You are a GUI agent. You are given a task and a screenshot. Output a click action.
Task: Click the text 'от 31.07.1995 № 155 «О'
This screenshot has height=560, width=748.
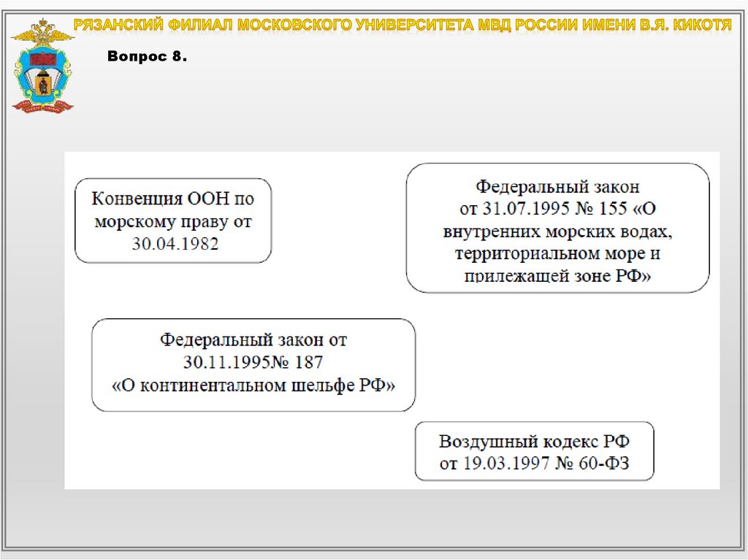tap(557, 209)
